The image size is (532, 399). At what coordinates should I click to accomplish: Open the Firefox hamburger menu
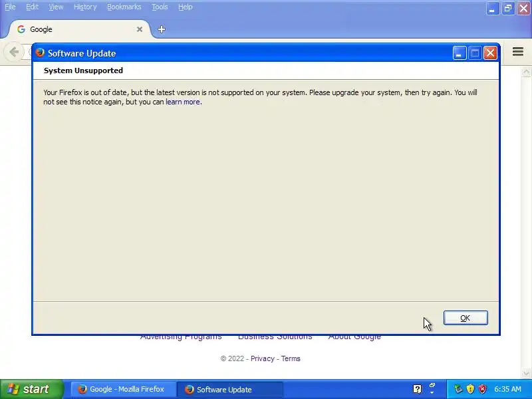518,52
